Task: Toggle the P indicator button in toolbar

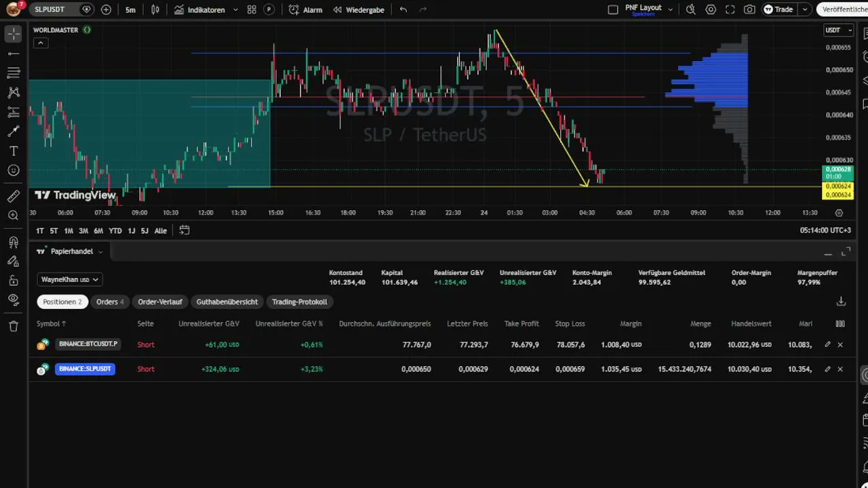Action: point(269,9)
